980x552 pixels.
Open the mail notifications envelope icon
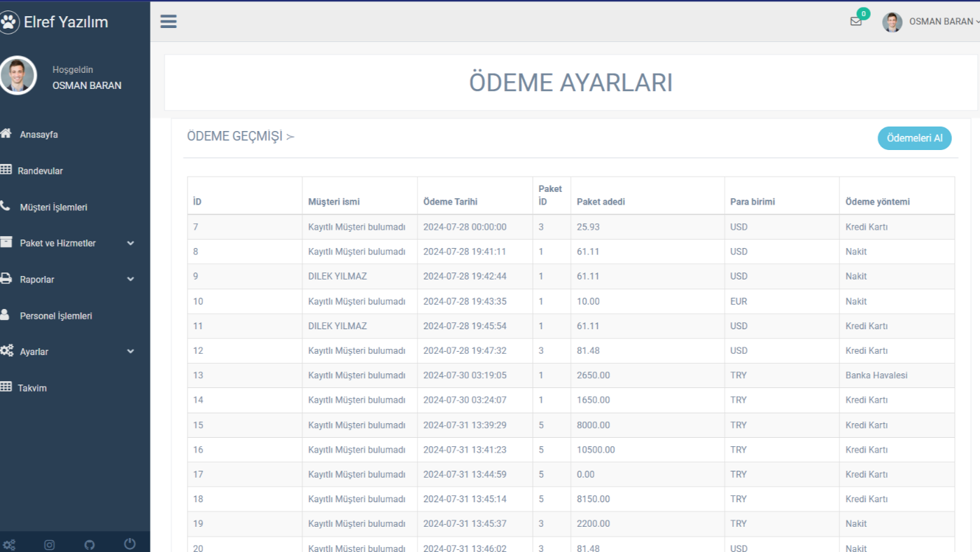click(x=855, y=21)
